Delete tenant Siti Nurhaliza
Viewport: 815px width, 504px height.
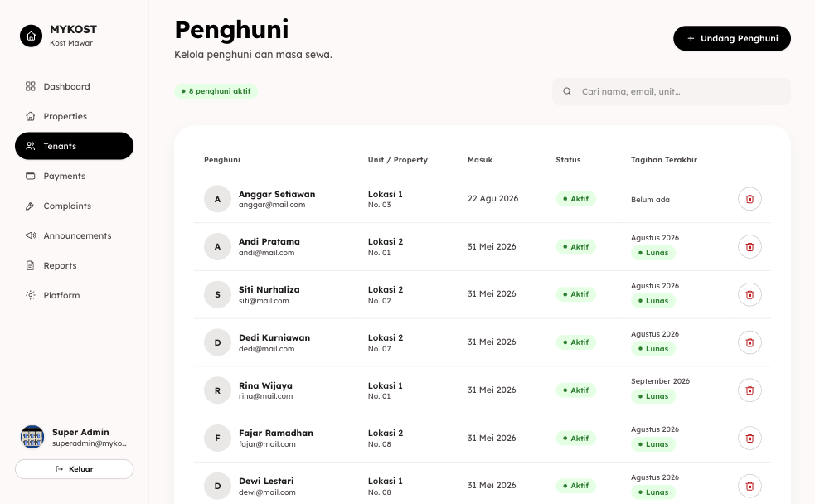click(750, 294)
